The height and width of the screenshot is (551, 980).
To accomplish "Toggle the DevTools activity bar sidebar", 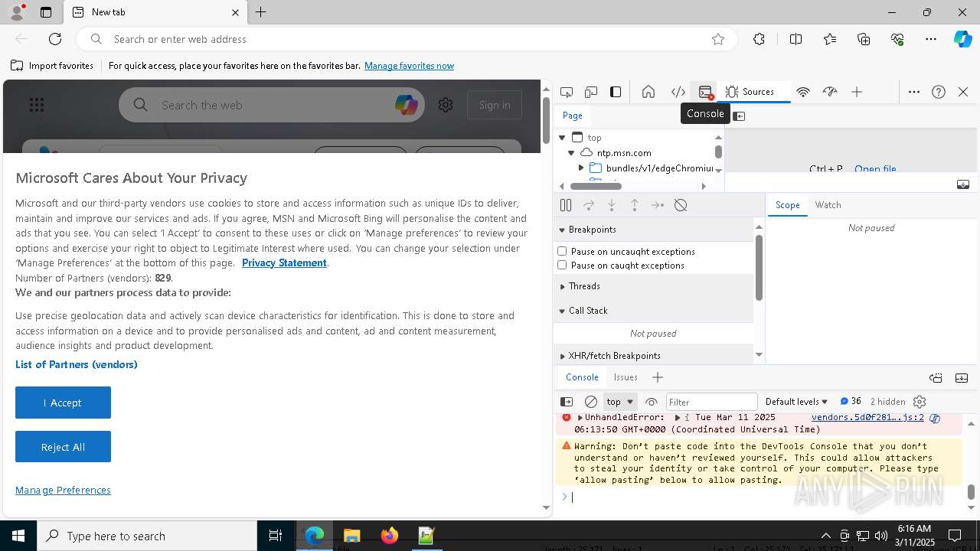I will pos(616,92).
